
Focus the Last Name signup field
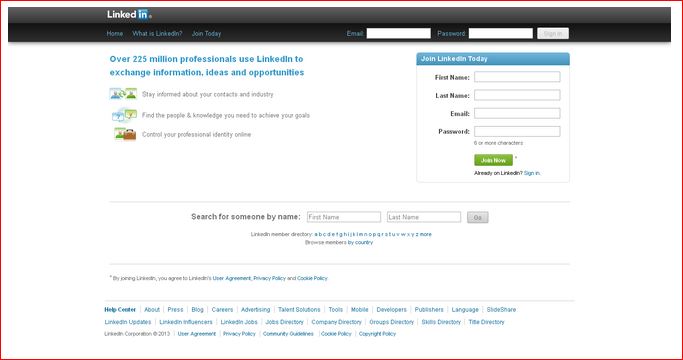(517, 95)
